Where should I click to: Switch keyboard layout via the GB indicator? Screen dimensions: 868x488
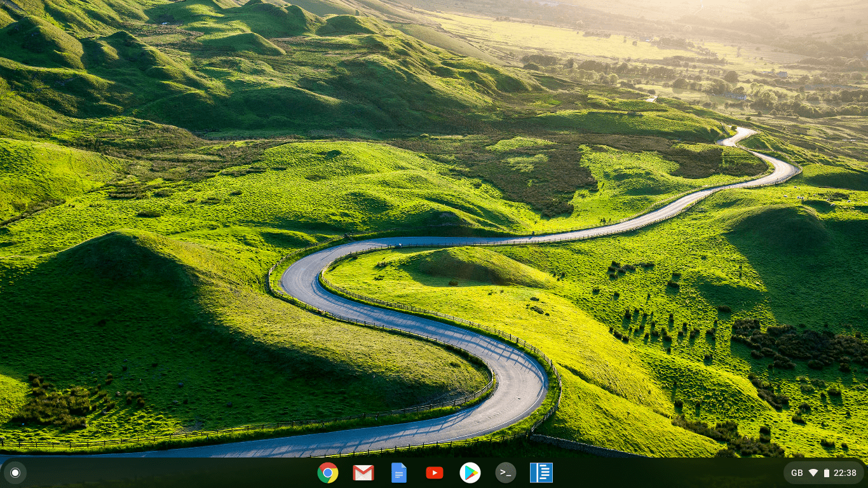[x=796, y=472]
